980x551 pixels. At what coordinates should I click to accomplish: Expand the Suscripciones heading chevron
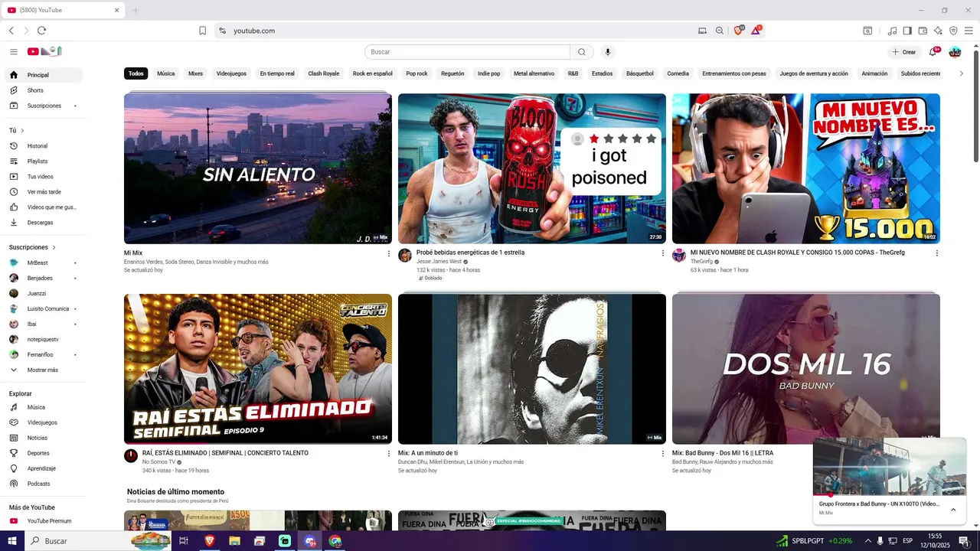54,247
